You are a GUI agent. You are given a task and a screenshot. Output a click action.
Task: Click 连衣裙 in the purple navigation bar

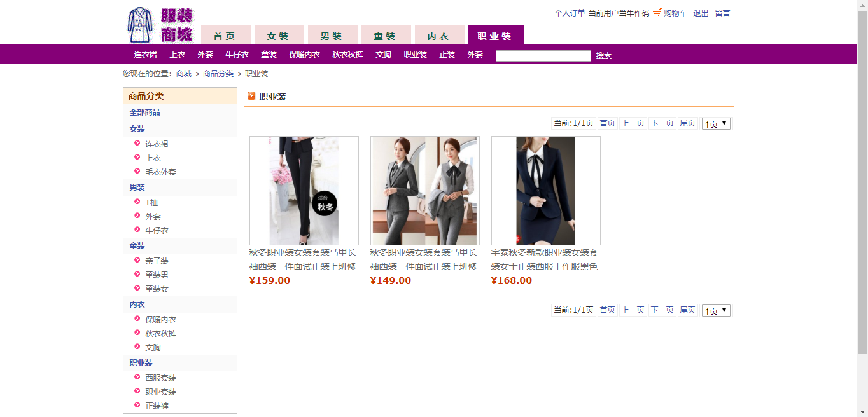[145, 55]
